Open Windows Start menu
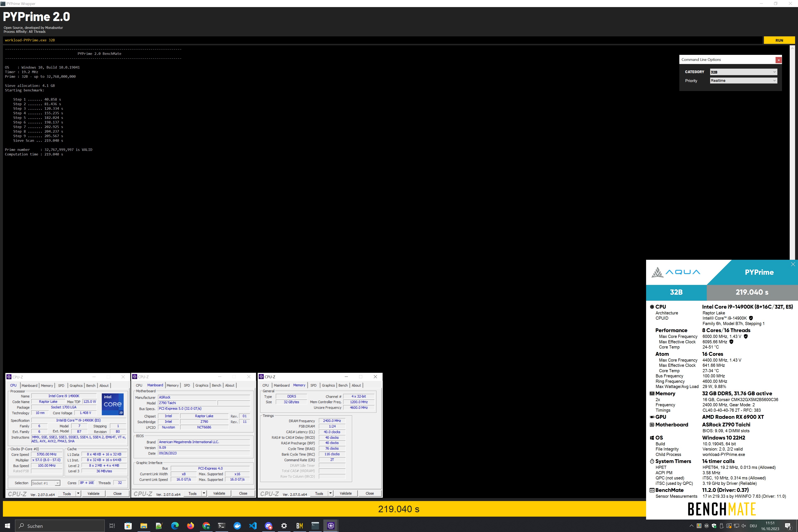Viewport: 798px width, 532px height. click(x=7, y=526)
